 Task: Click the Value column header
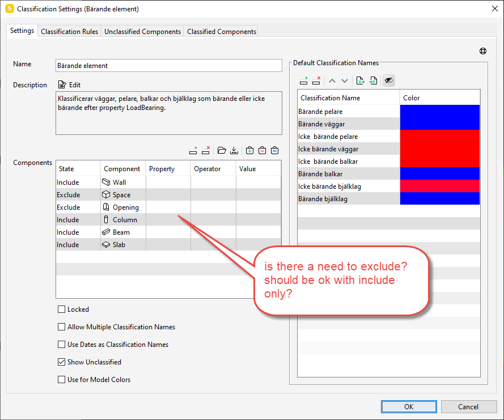259,169
